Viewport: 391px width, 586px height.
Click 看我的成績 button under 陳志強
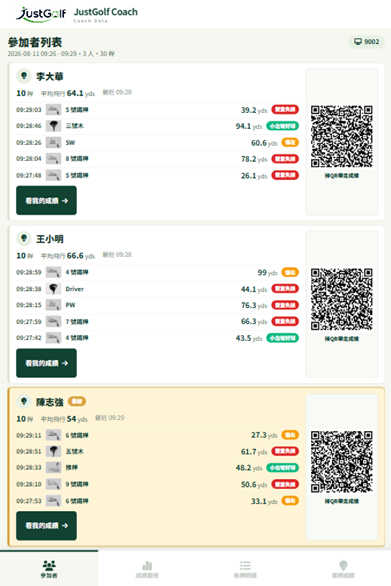coord(46,525)
